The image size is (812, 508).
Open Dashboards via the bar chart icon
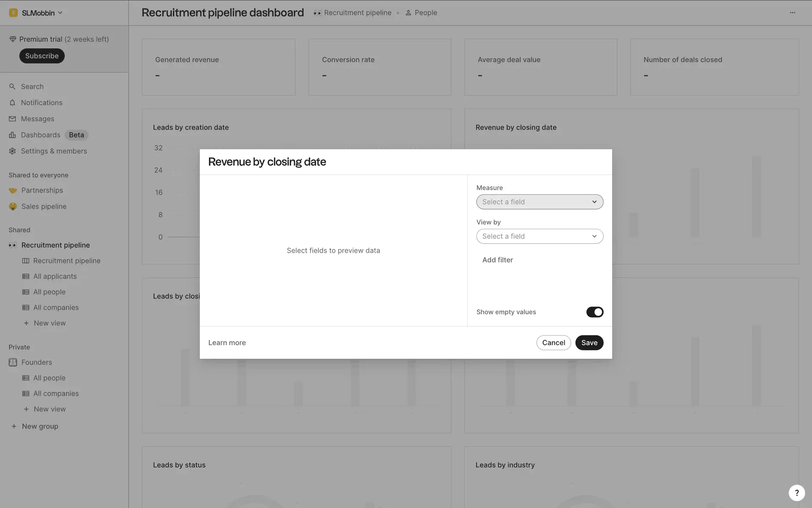click(12, 135)
